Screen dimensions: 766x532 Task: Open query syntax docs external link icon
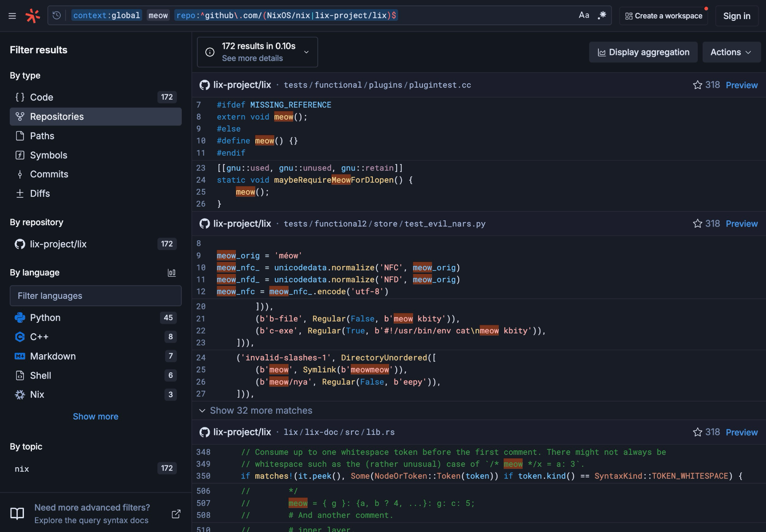(x=176, y=514)
